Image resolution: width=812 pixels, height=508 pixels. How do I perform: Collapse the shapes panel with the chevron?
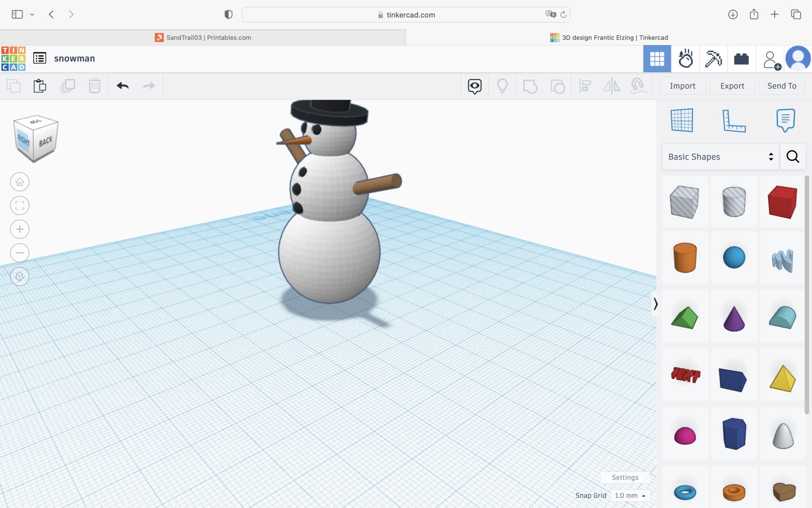tap(656, 304)
